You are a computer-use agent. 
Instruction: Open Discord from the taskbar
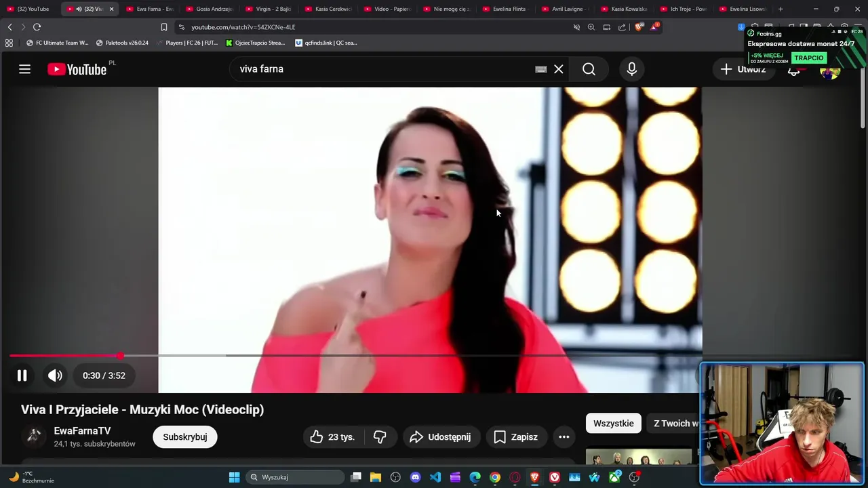[415, 477]
